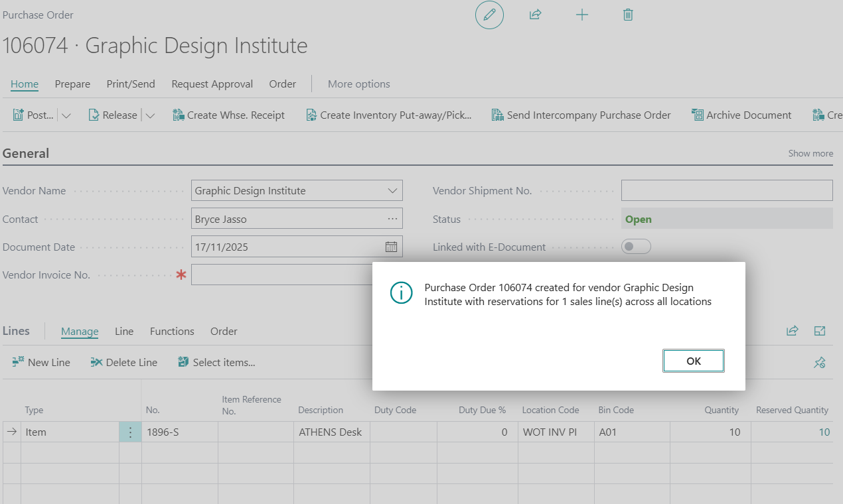Screen dimensions: 843x504
Task: Open row options for ATHENS Desk line
Action: (x=130, y=432)
